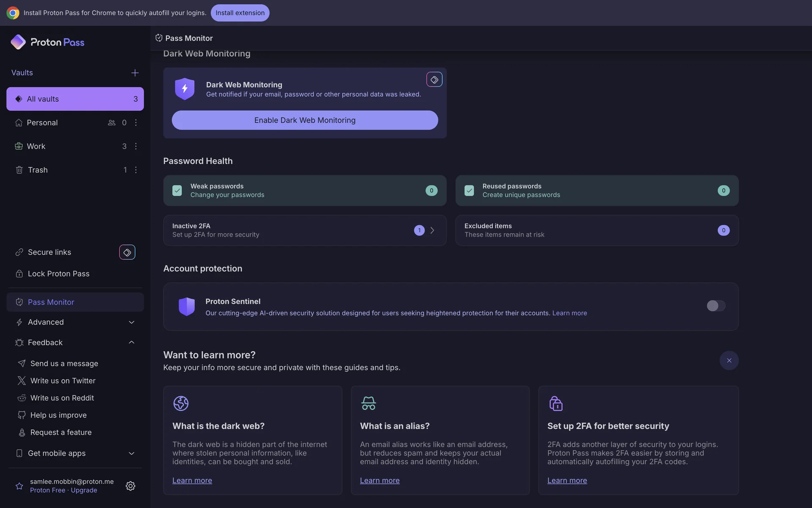Click the Proton Pass logo
Screen dimensions: 812x508
coord(47,42)
